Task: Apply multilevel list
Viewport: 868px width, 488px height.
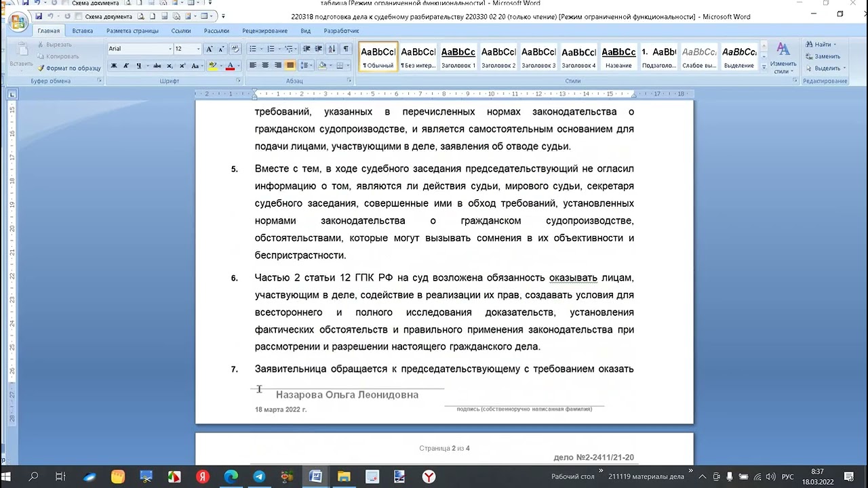Action: point(290,49)
